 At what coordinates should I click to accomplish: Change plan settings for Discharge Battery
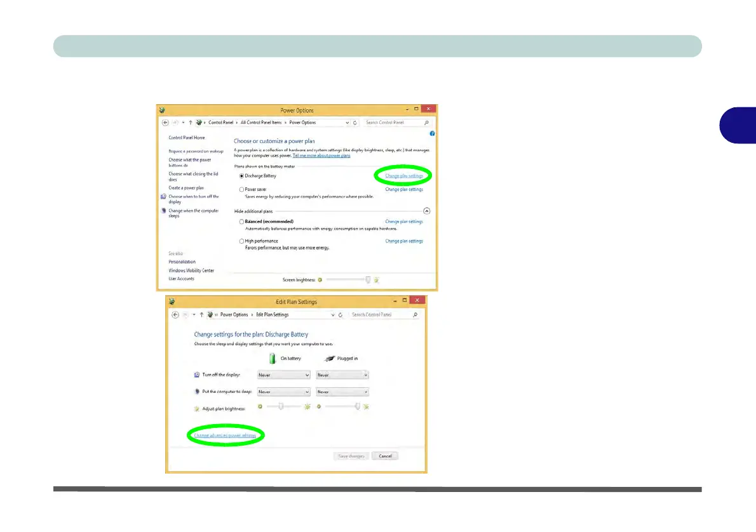click(404, 176)
